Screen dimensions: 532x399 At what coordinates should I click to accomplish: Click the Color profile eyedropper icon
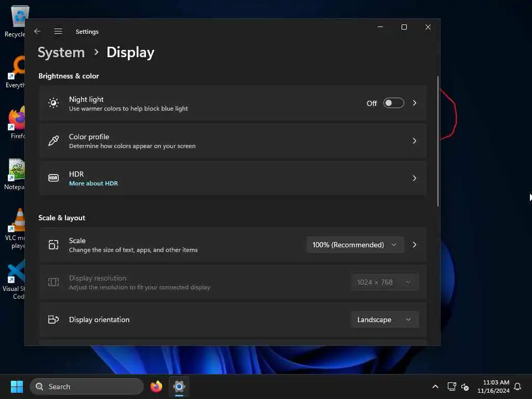(54, 140)
